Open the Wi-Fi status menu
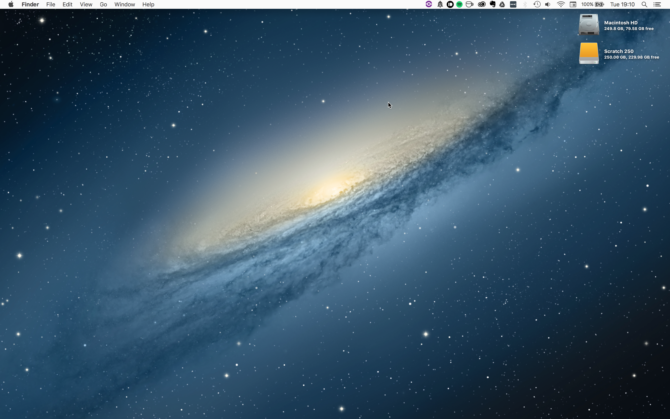670x419 pixels. 561,4
